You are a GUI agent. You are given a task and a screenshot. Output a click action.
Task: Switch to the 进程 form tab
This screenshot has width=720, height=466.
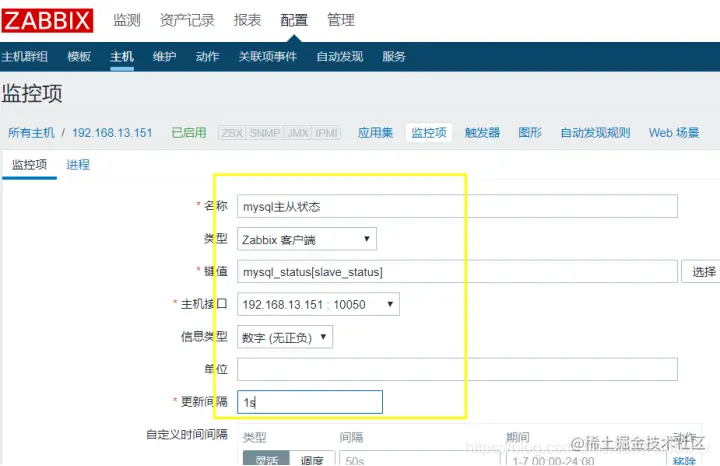pos(78,164)
